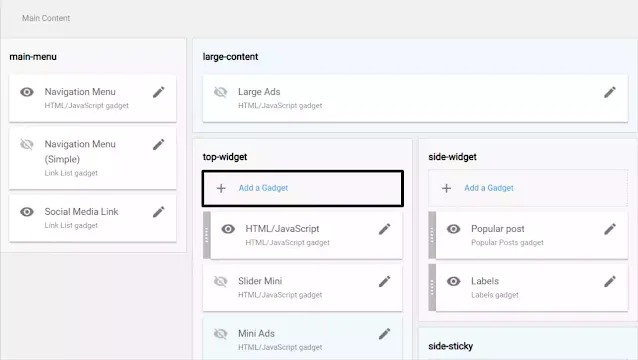Click the Main Content heading
Screen dimensions: 638x360
(46, 18)
